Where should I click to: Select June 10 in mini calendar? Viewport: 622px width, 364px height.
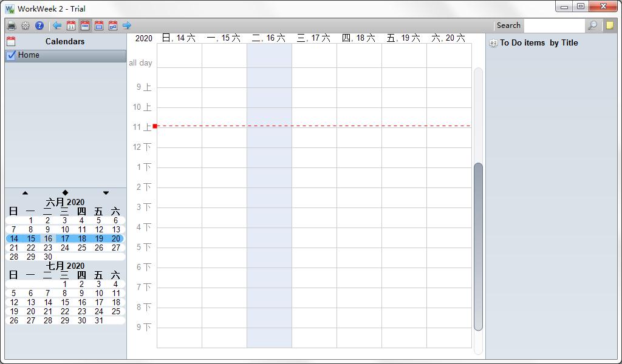click(x=65, y=229)
